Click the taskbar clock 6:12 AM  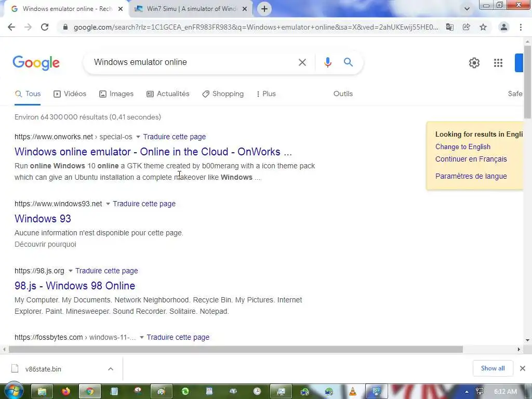pyautogui.click(x=506, y=392)
